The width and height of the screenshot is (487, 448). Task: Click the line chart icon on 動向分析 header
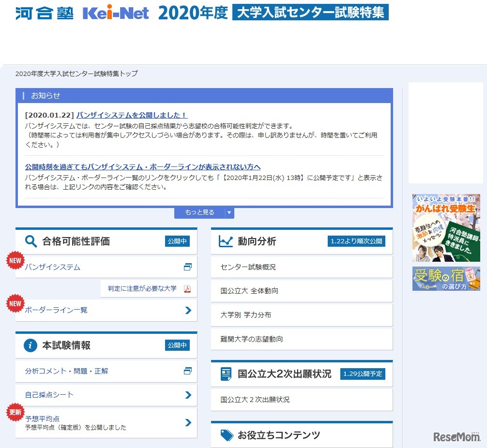(x=226, y=241)
